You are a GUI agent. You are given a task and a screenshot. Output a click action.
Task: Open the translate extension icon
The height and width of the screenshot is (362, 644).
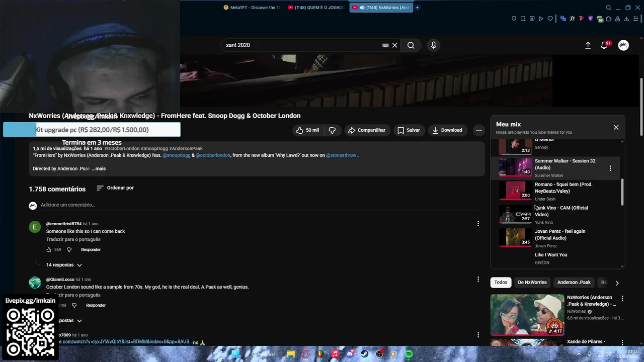click(x=563, y=19)
